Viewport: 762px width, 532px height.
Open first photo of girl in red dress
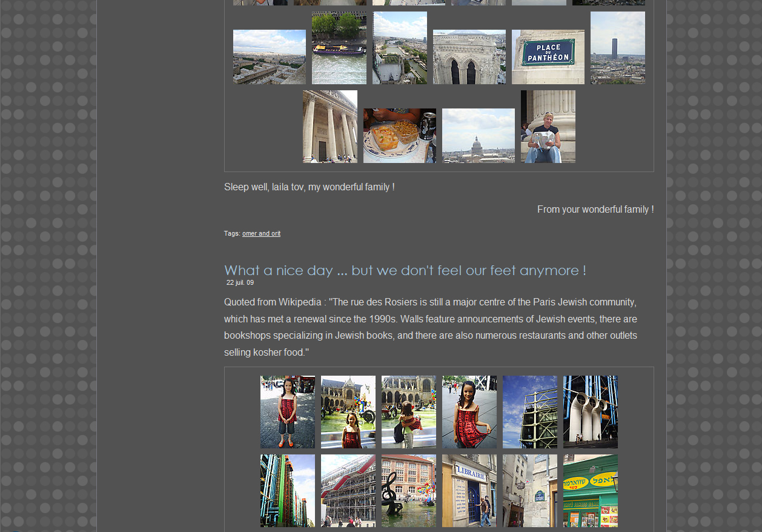[287, 412]
